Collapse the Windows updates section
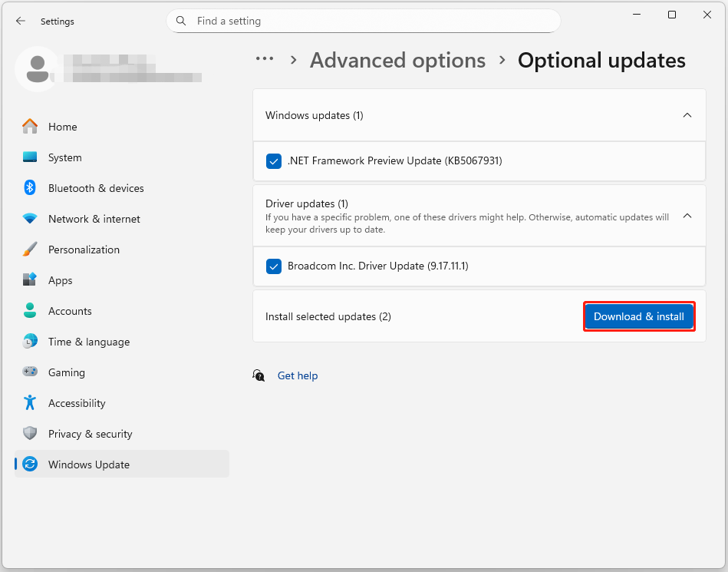Screen dimensions: 728x572 point(687,114)
